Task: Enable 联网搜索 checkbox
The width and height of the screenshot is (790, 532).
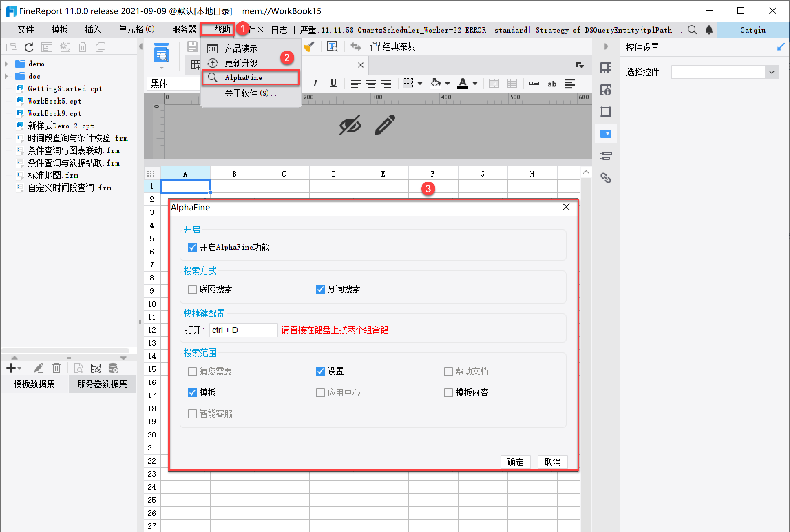Action: tap(192, 289)
